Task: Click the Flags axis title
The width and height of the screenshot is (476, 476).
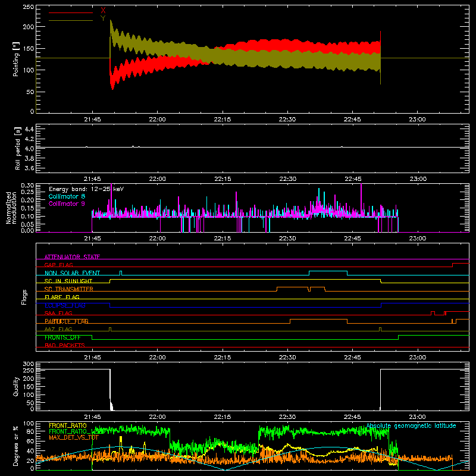Action: (x=24, y=297)
